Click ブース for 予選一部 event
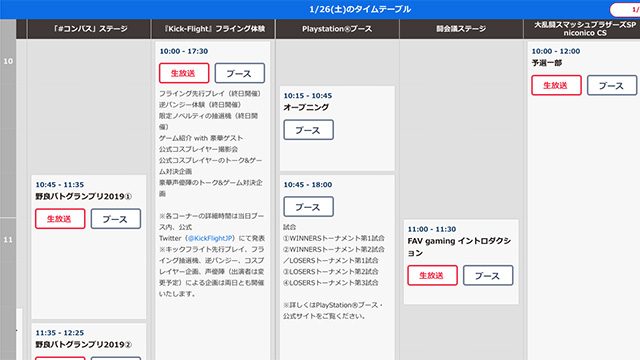640x360 pixels. click(612, 85)
